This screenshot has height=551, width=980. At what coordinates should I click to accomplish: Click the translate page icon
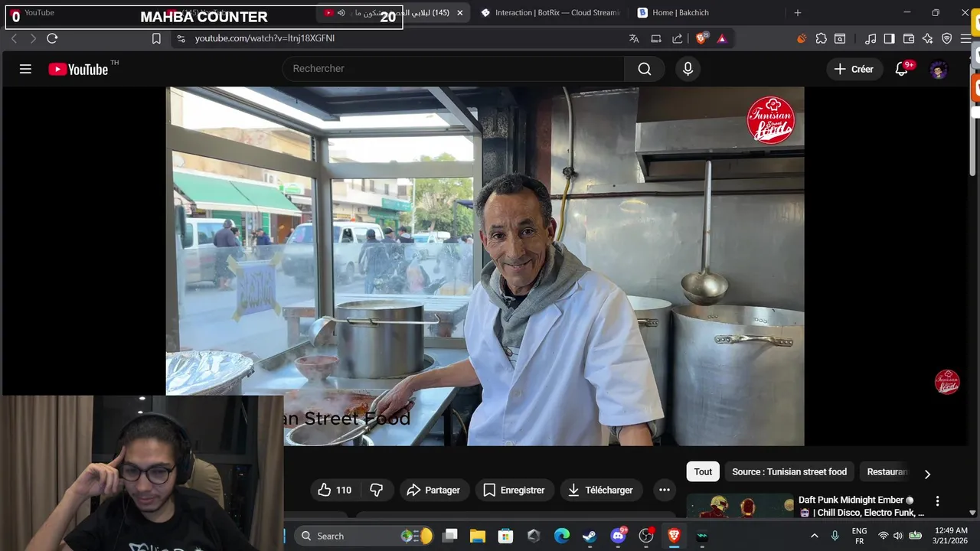click(634, 38)
